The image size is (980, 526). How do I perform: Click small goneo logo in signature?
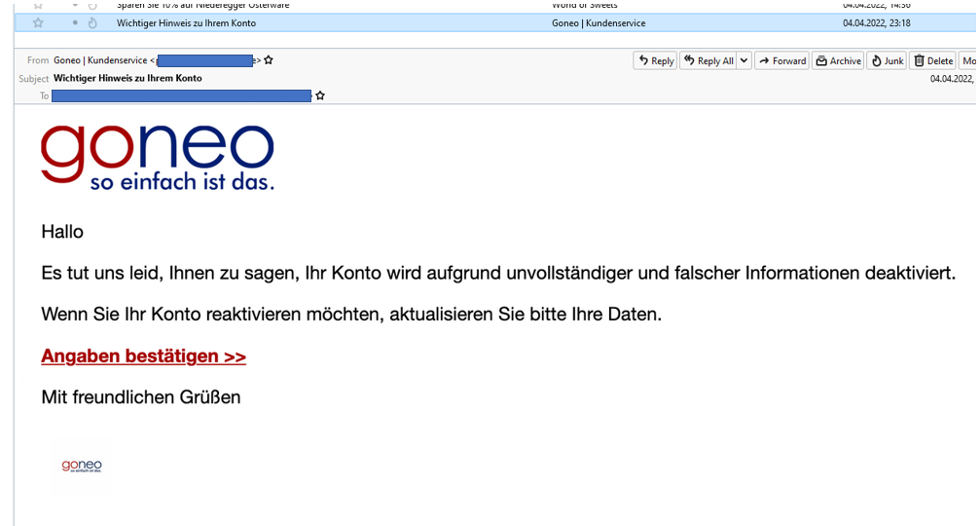82,466
